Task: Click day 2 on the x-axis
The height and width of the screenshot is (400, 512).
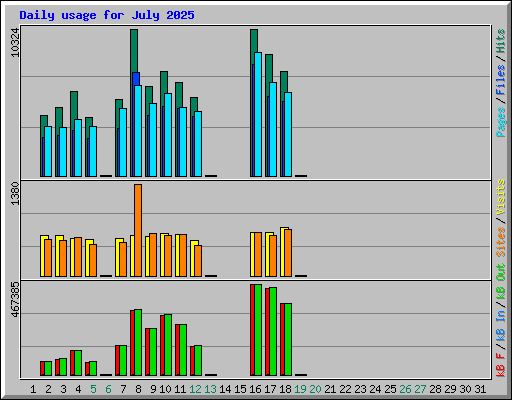Action: pos(48,389)
